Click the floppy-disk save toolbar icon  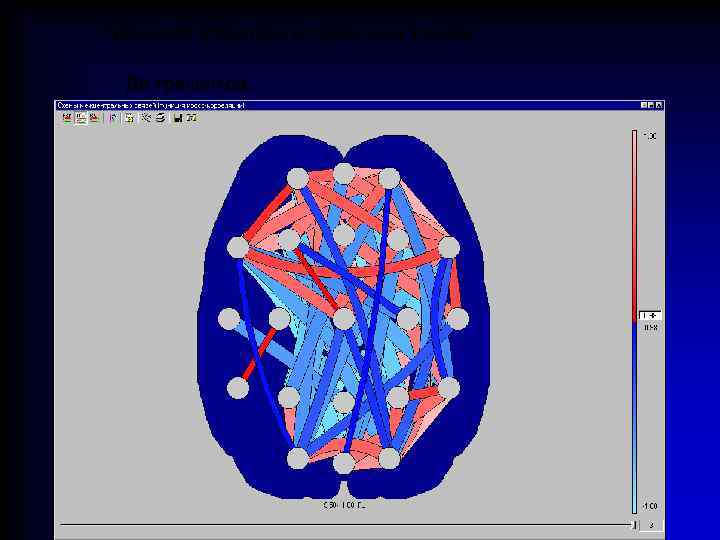pyautogui.click(x=178, y=118)
